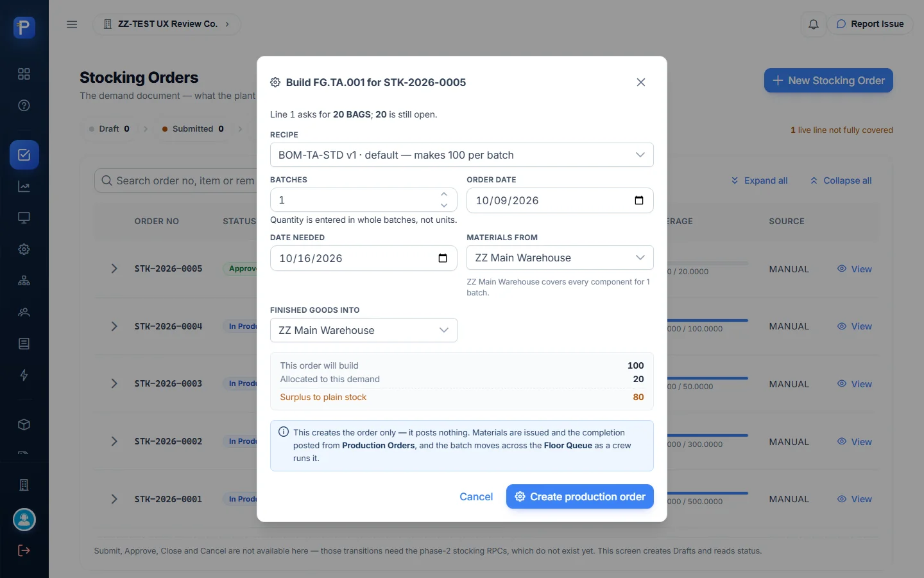This screenshot has width=924, height=578.
Task: Click the user avatar in the sidebar
Action: point(24,520)
